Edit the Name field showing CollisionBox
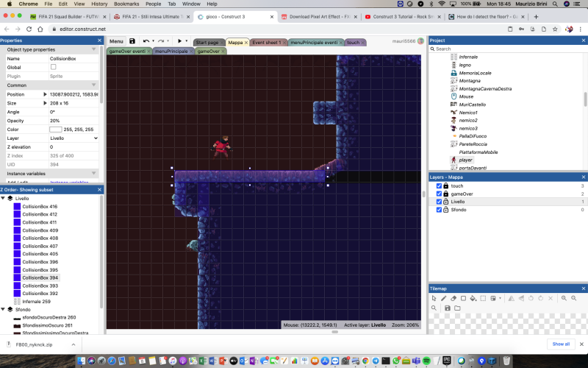 pyautogui.click(x=73, y=59)
